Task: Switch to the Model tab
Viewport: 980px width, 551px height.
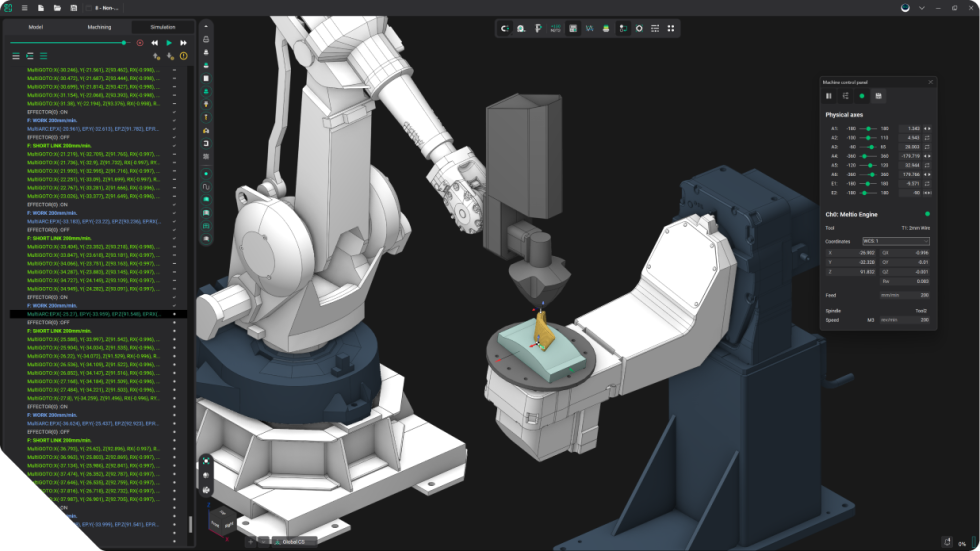Action: pyautogui.click(x=36, y=27)
